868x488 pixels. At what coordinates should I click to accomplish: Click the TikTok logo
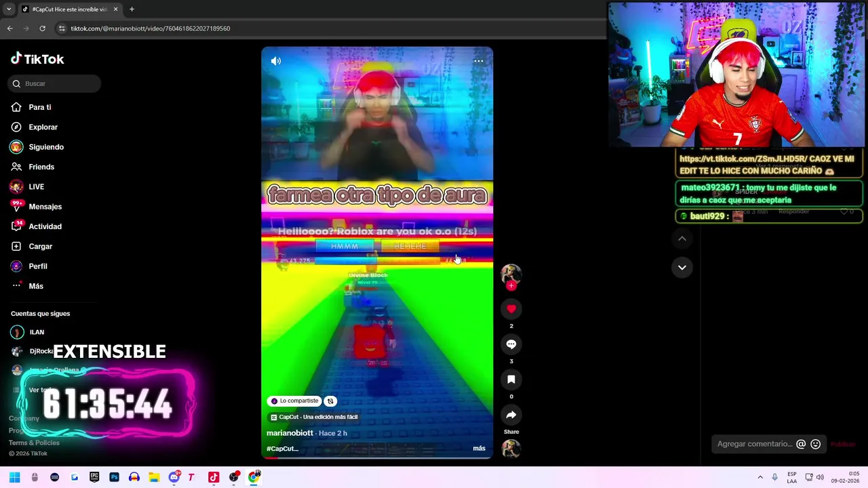pos(37,59)
